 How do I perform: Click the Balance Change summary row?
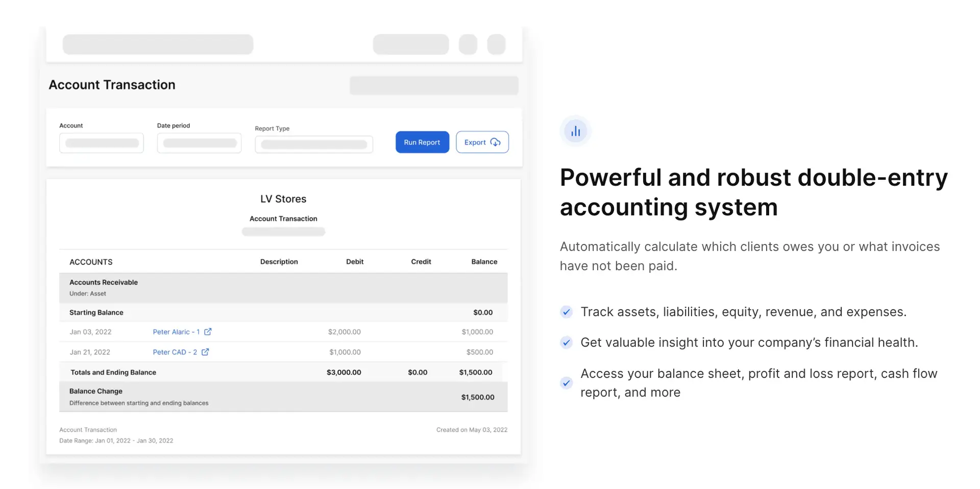[x=284, y=397]
